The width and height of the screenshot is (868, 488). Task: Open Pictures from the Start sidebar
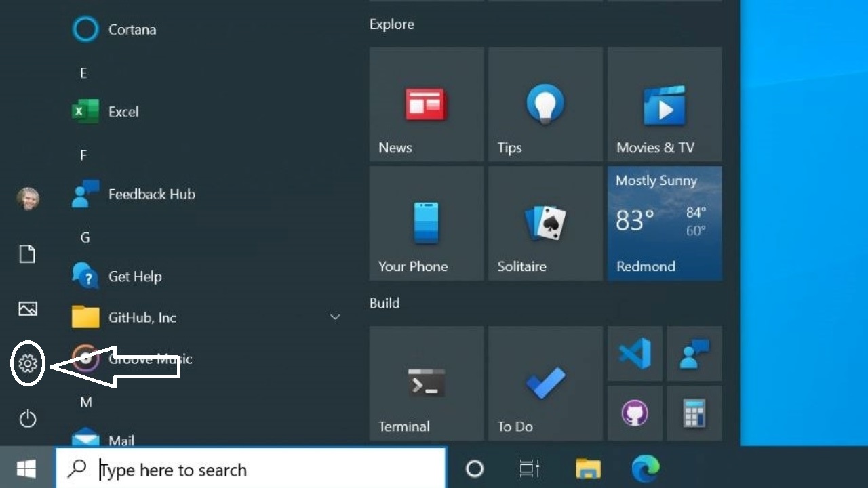click(27, 308)
